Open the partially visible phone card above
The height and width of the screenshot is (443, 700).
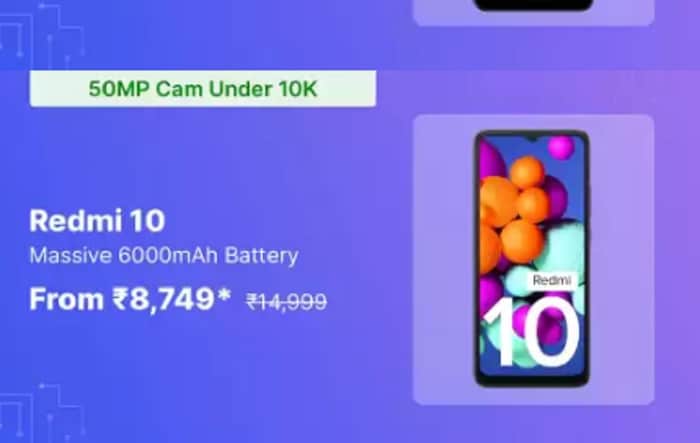pos(533,13)
